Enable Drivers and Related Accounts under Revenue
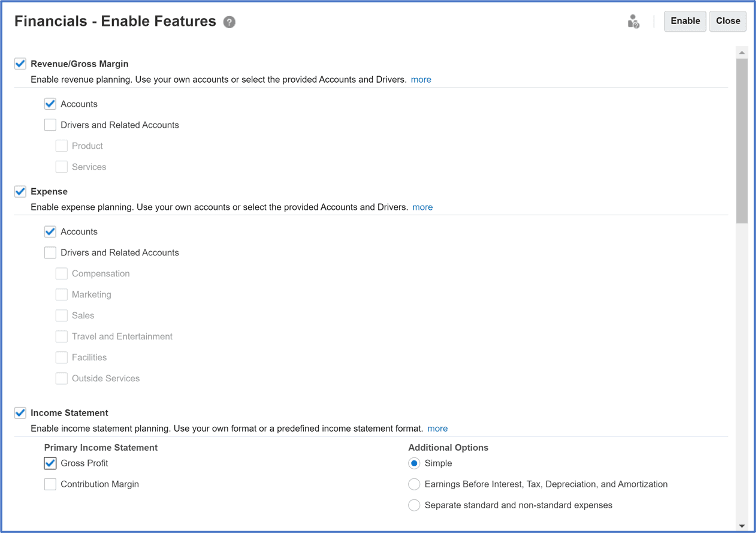 point(50,125)
